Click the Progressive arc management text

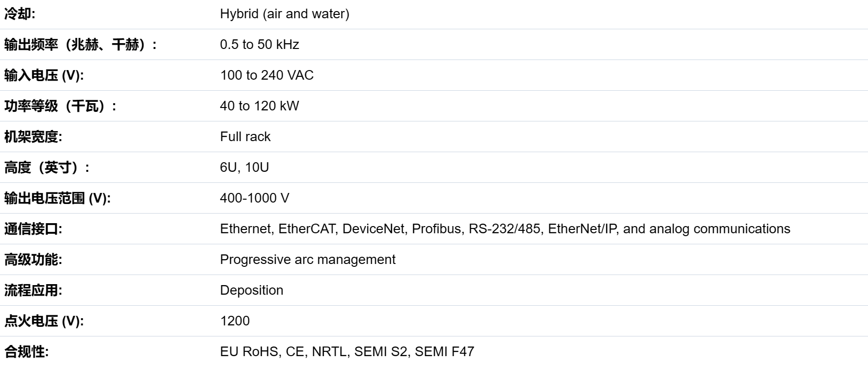point(307,260)
